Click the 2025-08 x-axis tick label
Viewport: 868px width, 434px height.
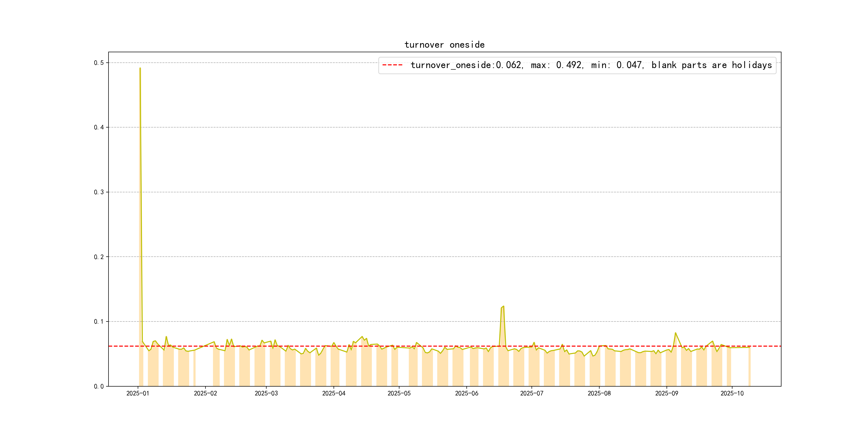pyautogui.click(x=599, y=393)
